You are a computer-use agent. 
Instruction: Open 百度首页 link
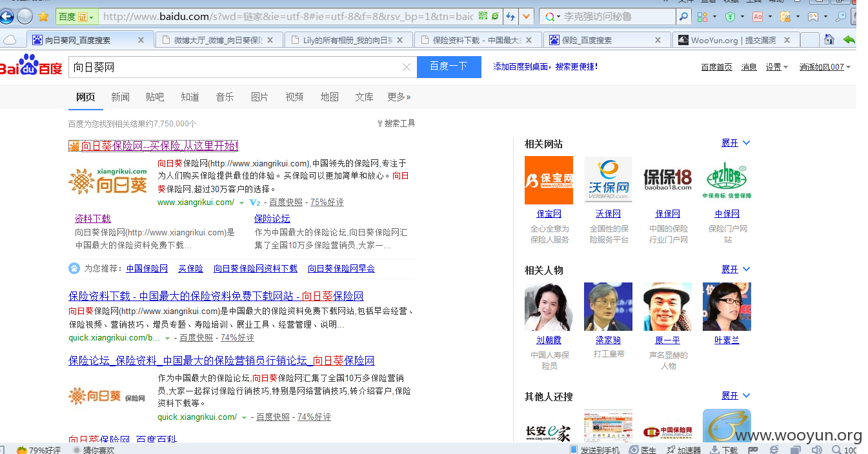tap(717, 67)
